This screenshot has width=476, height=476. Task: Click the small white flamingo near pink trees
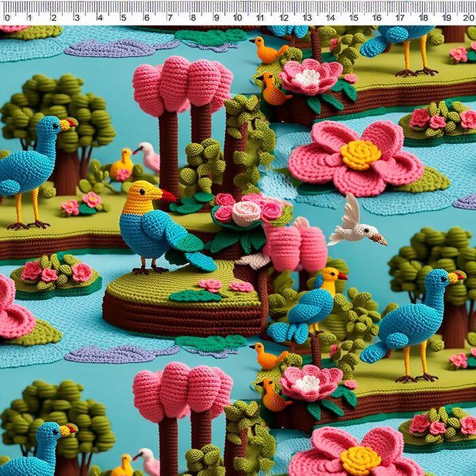(x=148, y=156)
